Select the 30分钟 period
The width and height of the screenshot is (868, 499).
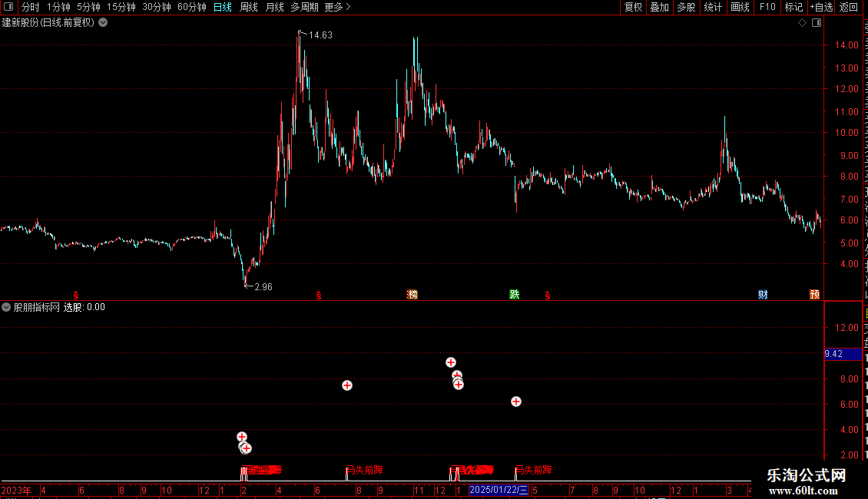point(157,7)
